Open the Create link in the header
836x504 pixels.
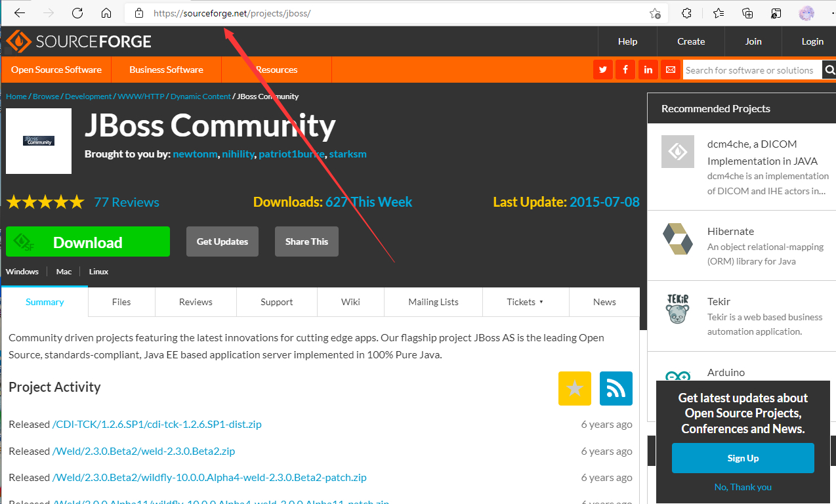(x=691, y=41)
